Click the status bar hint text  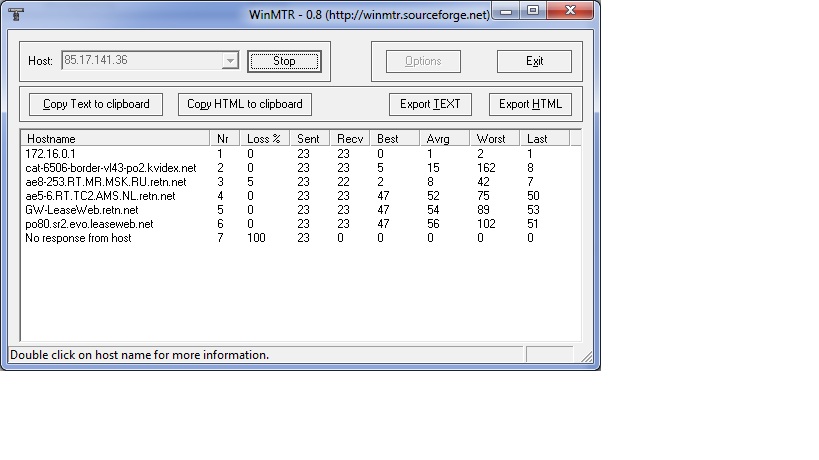coord(139,355)
